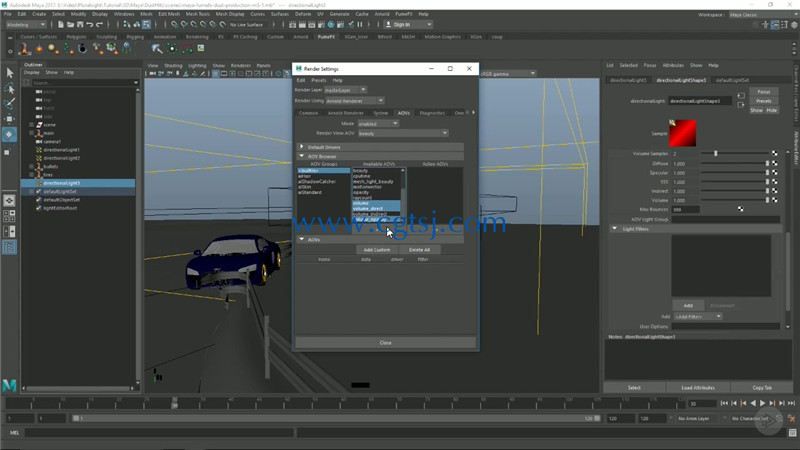Choose the Paint Selection tool in the toolbox
The width and height of the screenshot is (800, 450).
click(10, 104)
